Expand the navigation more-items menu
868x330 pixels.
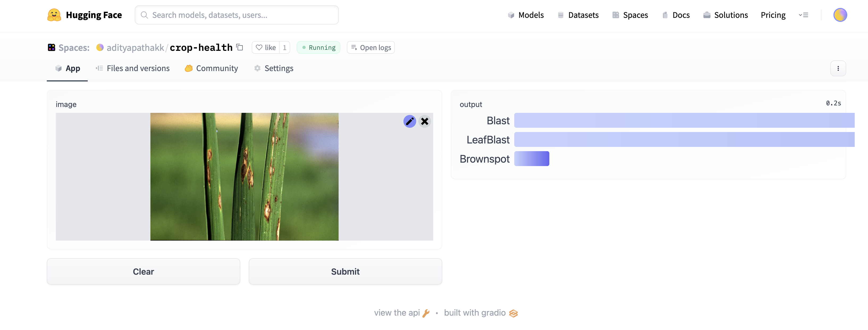pos(803,15)
